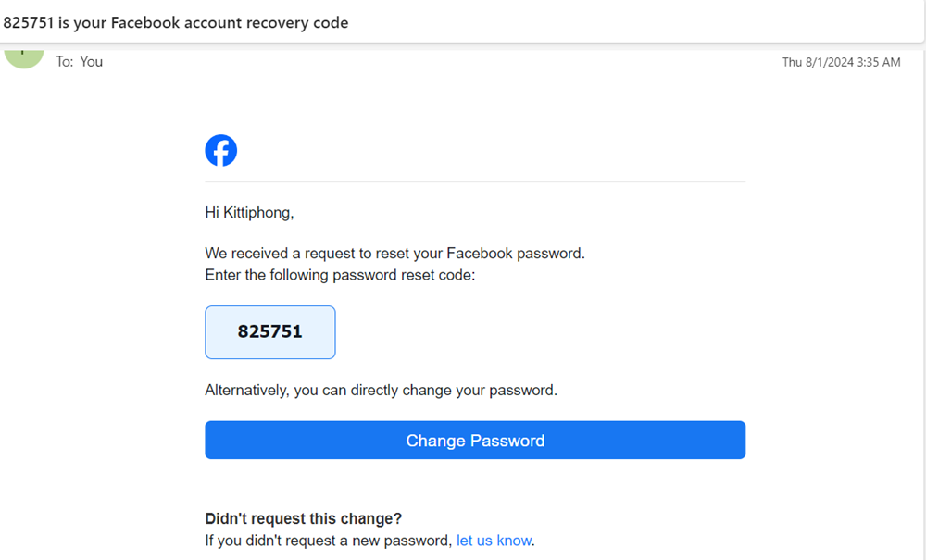Click the "Hi Kittiphong," greeting
Image resolution: width=926 pixels, height=560 pixels.
pyautogui.click(x=249, y=213)
